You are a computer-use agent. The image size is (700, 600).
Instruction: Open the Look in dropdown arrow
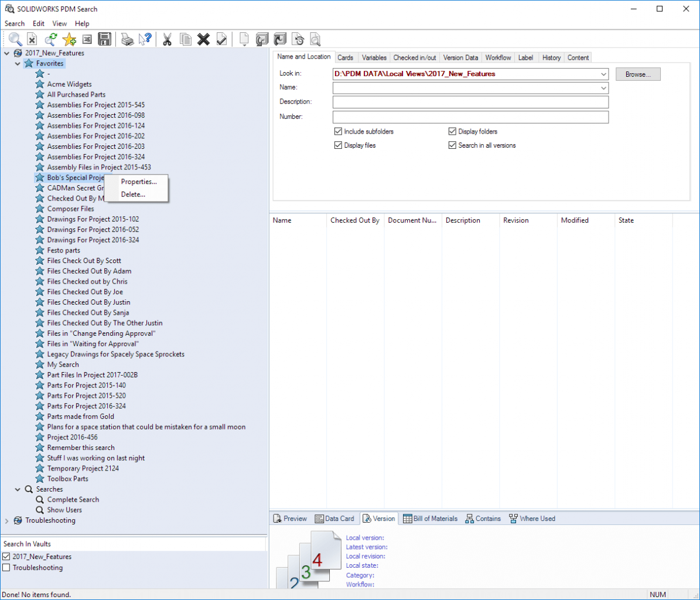tap(603, 74)
